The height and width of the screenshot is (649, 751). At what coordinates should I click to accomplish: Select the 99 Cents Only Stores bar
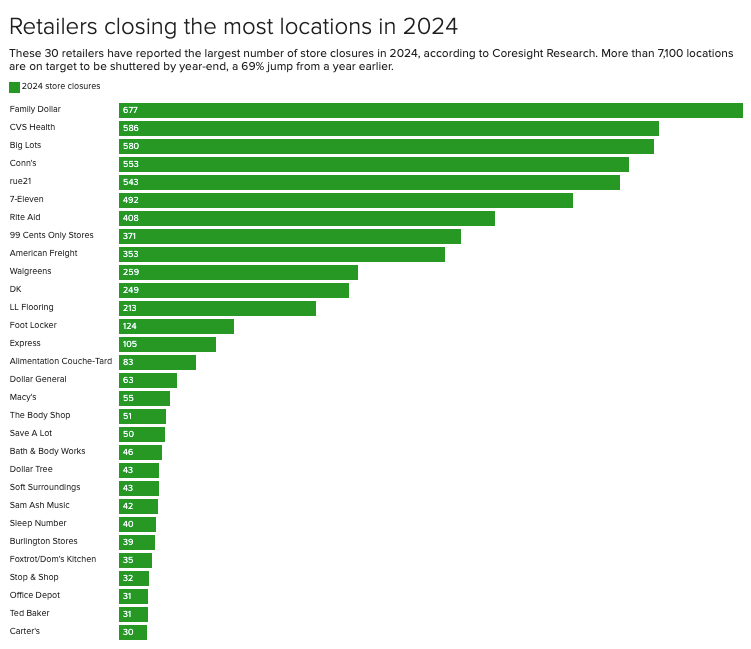290,236
